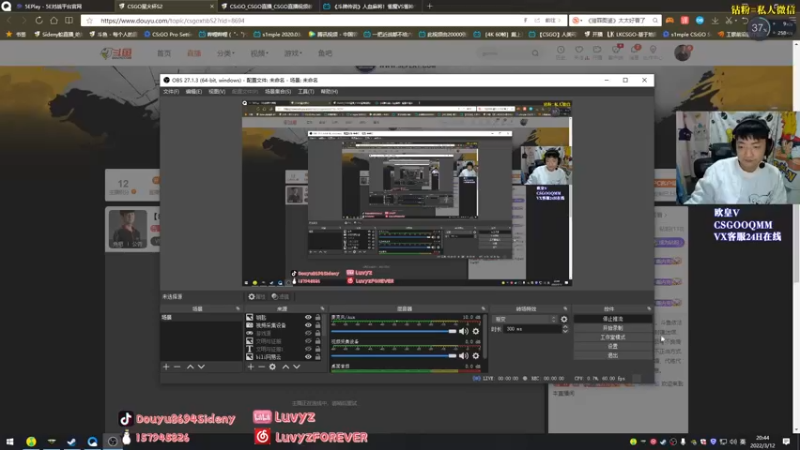Viewport: 800px width, 450px height.
Task: Open settings gear for 麦克风/Aux mixer channel
Action: coord(476,331)
